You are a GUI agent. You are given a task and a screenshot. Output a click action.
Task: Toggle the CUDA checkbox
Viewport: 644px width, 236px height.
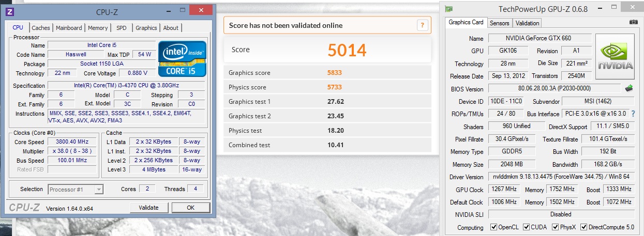pyautogui.click(x=526, y=227)
